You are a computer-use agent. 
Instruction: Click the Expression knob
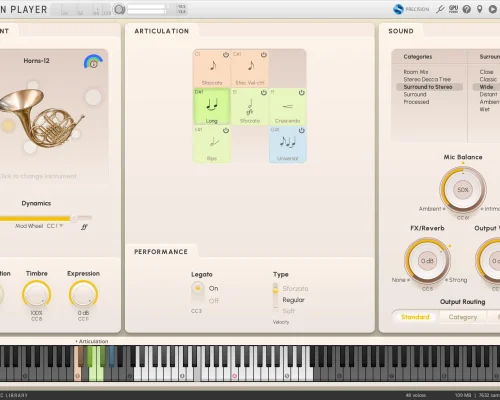(x=83, y=295)
